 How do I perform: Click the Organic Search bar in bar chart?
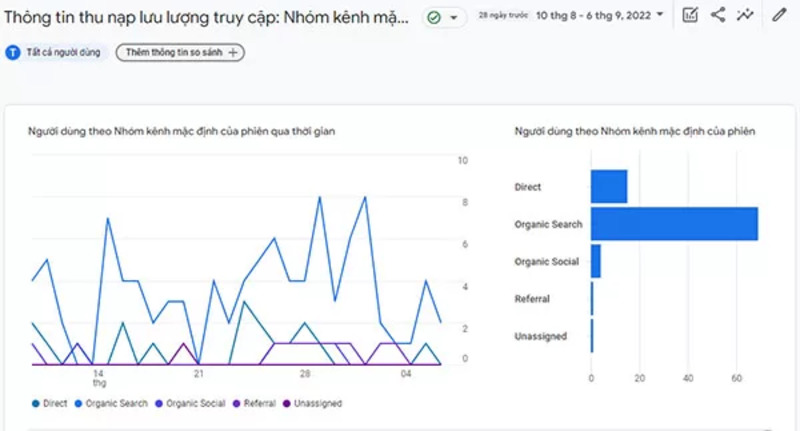click(x=674, y=223)
